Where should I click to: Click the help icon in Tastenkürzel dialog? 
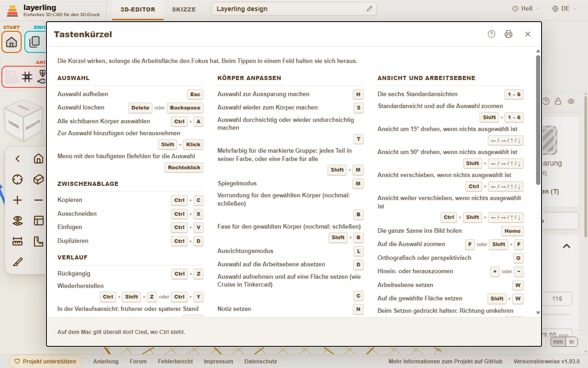tap(492, 34)
